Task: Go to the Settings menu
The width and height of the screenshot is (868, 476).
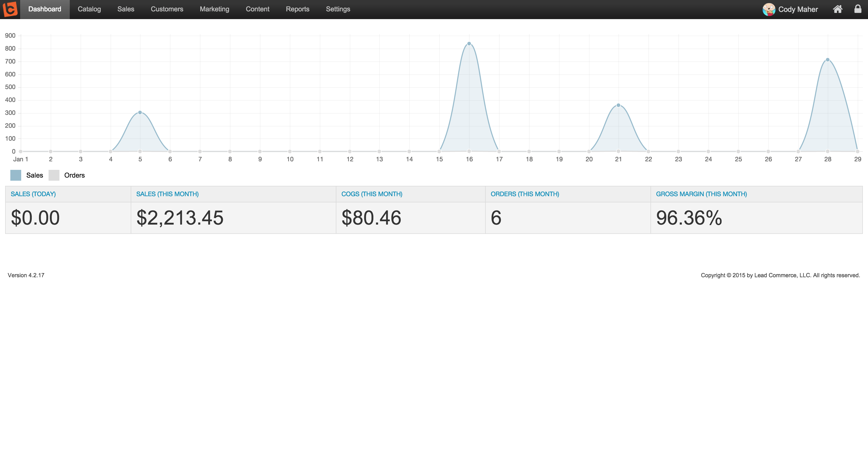Action: tap(338, 9)
